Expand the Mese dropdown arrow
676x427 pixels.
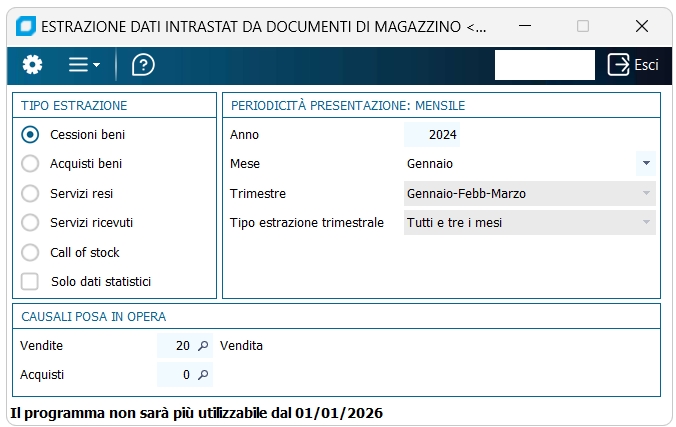click(646, 163)
